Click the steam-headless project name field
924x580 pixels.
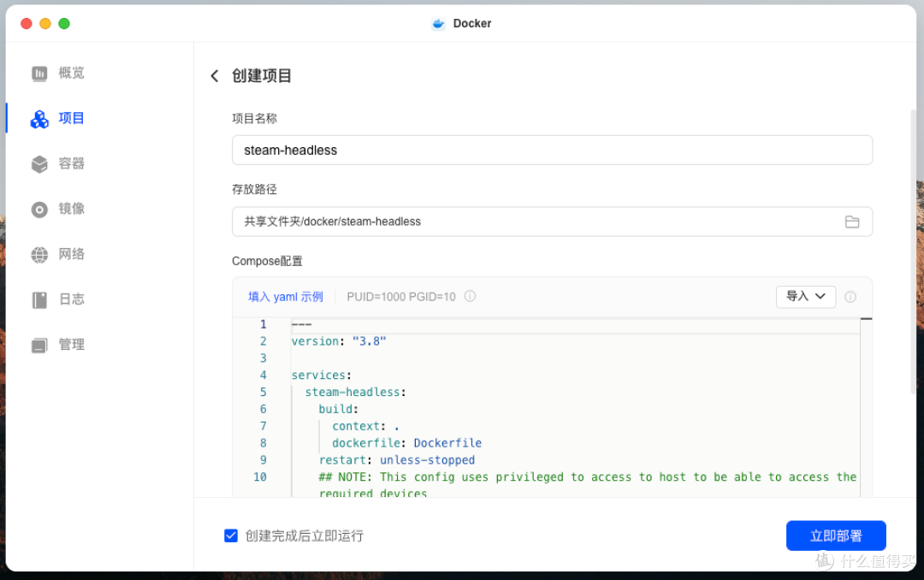click(x=552, y=150)
